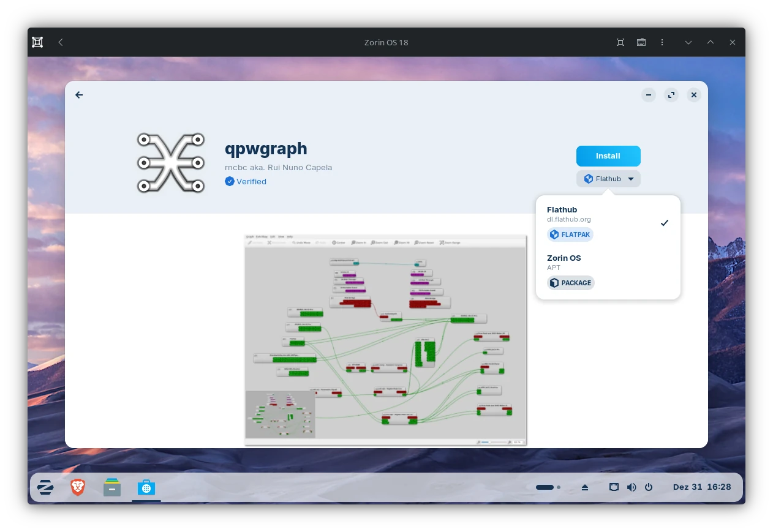
Task: Click the keyboard shortcuts icon in the header bar
Action: [x=641, y=42]
